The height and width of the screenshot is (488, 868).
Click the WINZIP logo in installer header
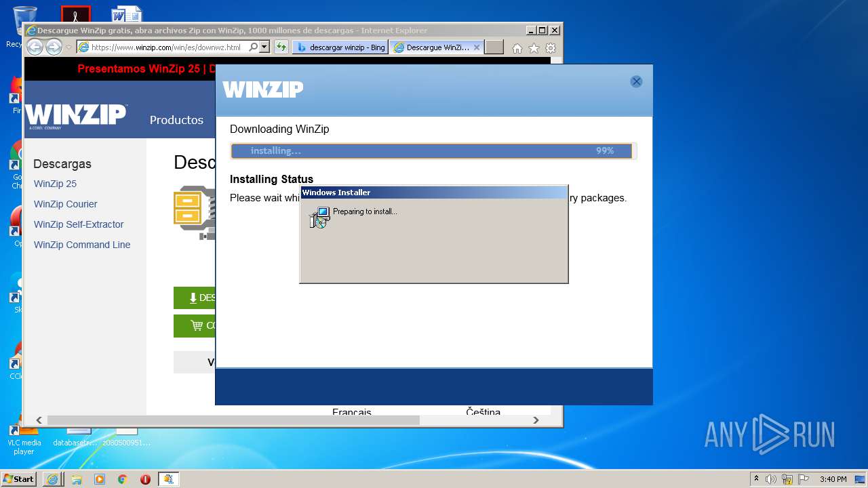[263, 89]
